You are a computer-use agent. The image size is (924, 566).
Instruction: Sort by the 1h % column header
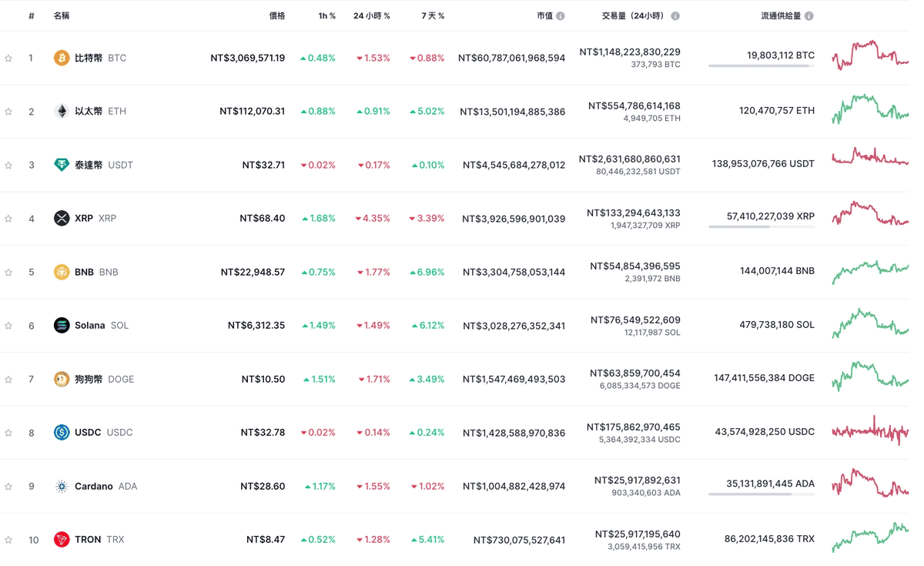point(327,16)
